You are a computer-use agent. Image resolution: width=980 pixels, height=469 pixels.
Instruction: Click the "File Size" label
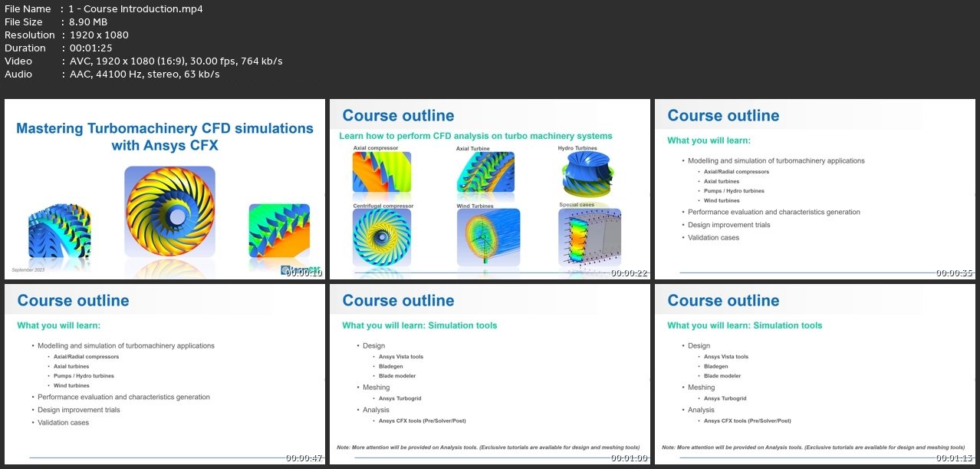(x=24, y=22)
